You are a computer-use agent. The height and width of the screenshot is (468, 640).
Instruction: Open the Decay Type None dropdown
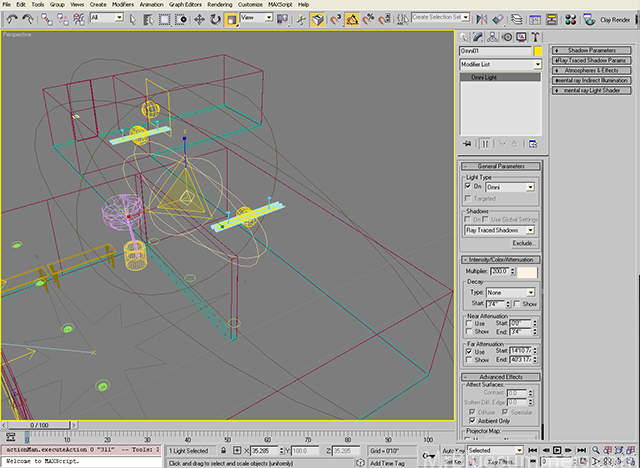pyautogui.click(x=510, y=293)
